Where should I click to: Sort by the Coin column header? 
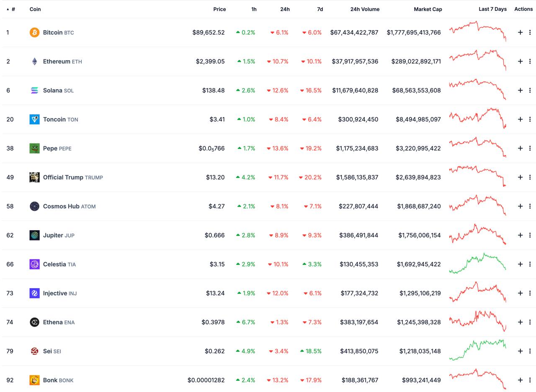coord(35,9)
